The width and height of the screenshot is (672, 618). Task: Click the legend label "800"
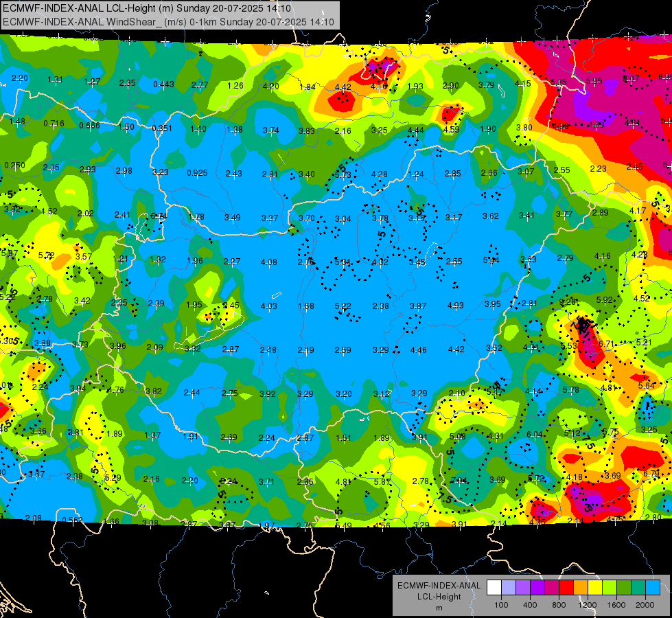coord(559,605)
